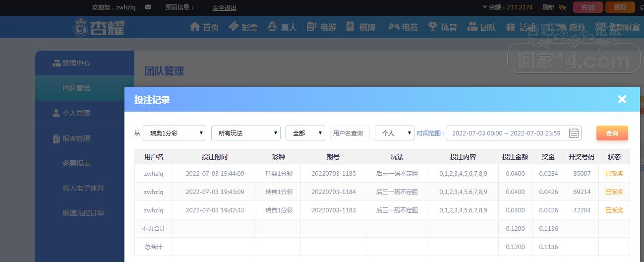Open 彩票 lottery ticket icon

[x=234, y=27]
